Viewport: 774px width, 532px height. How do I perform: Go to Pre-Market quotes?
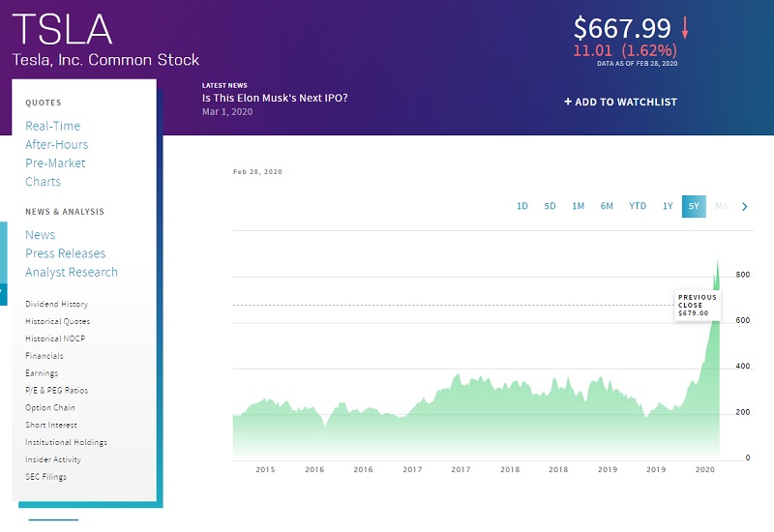[55, 163]
